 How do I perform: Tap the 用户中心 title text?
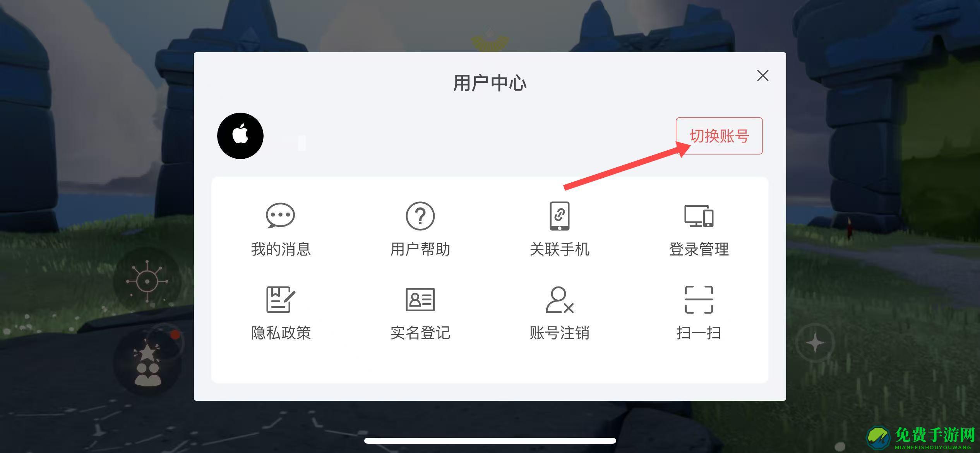pos(490,83)
